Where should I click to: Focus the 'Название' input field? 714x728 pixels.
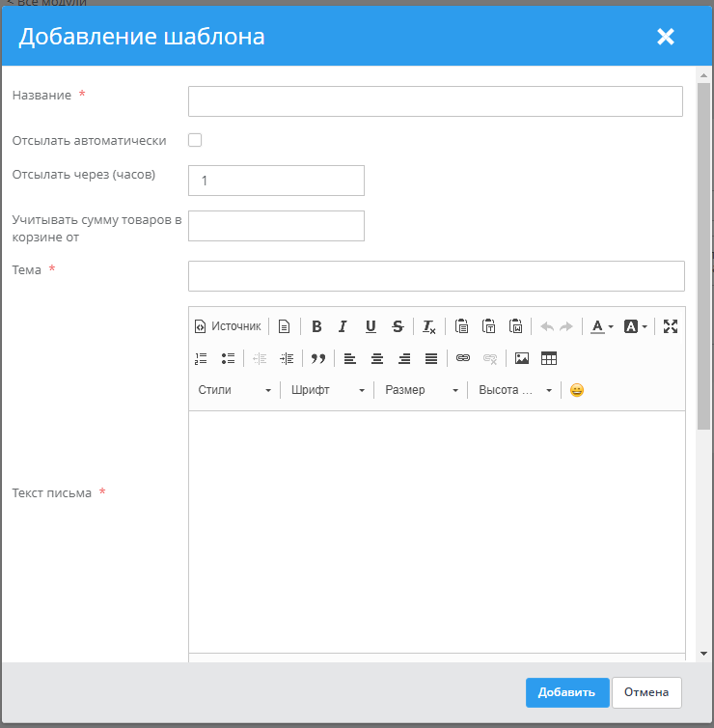click(435, 101)
